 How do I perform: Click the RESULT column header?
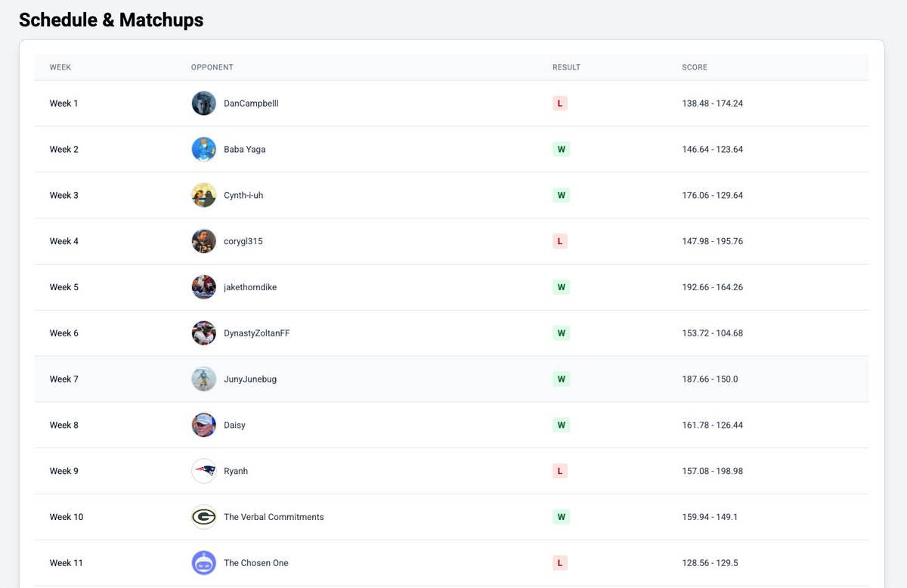(x=566, y=67)
